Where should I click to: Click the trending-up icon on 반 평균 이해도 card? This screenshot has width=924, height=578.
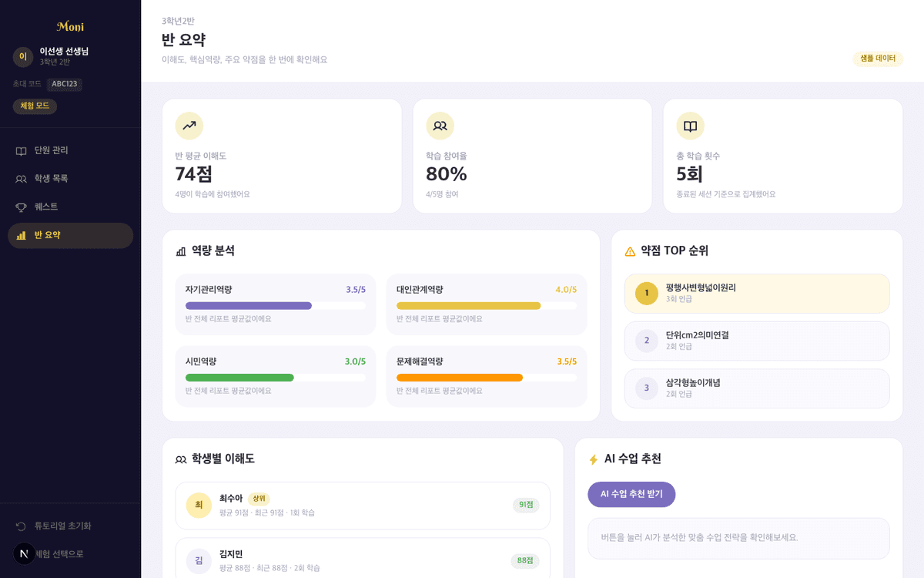click(189, 125)
